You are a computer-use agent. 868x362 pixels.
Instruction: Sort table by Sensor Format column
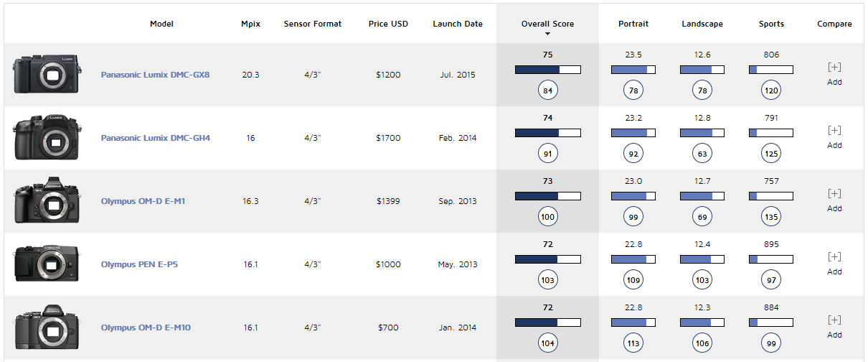point(313,24)
